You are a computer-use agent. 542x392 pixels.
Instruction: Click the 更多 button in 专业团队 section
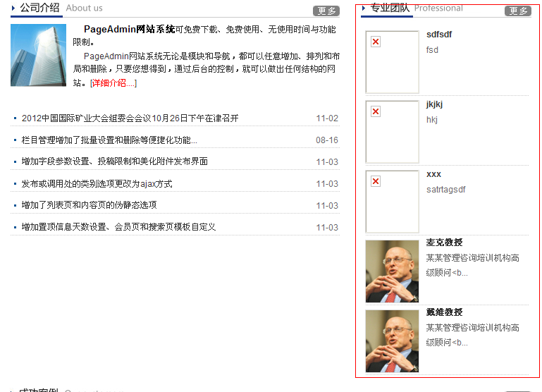[517, 11]
